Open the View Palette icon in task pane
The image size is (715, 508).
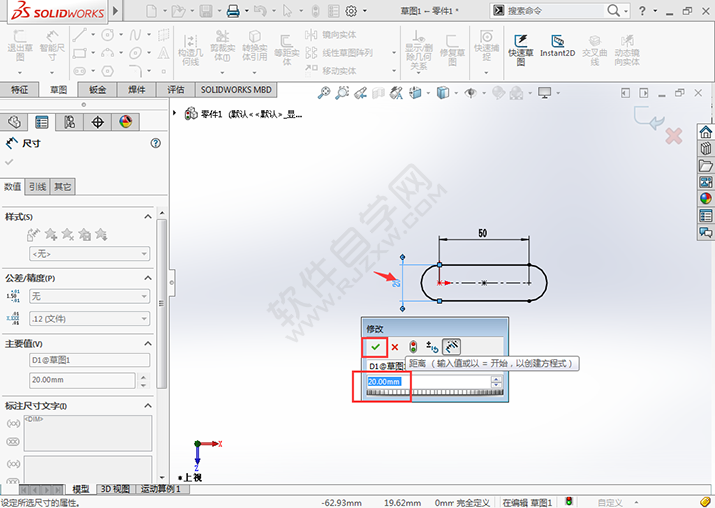(706, 182)
